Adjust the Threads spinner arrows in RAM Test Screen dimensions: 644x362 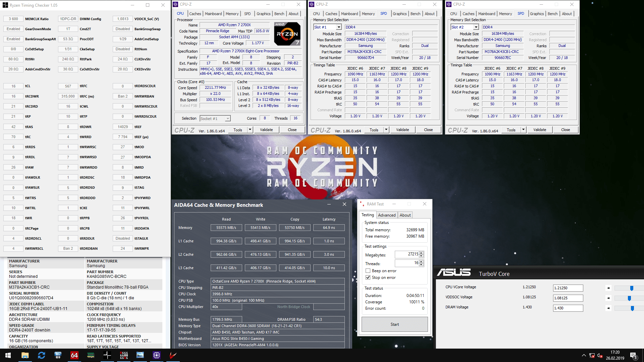(422, 263)
